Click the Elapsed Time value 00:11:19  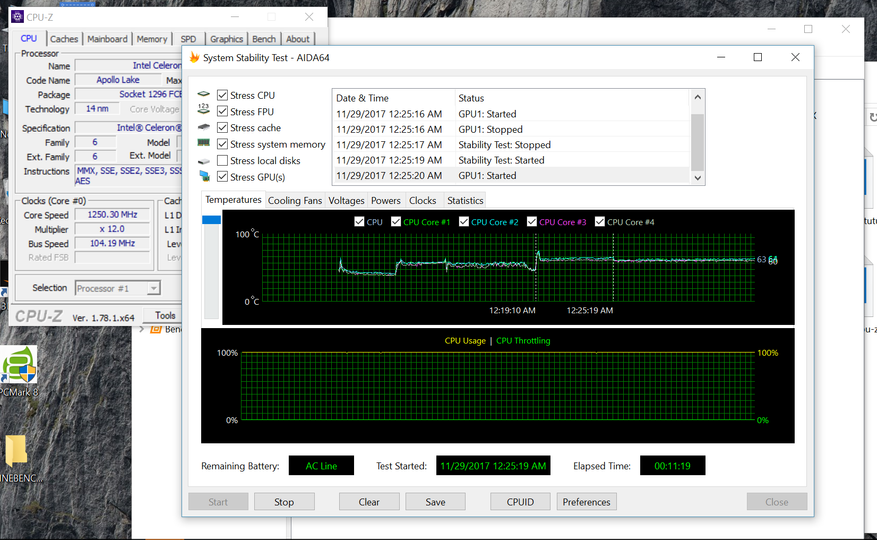[x=672, y=466]
